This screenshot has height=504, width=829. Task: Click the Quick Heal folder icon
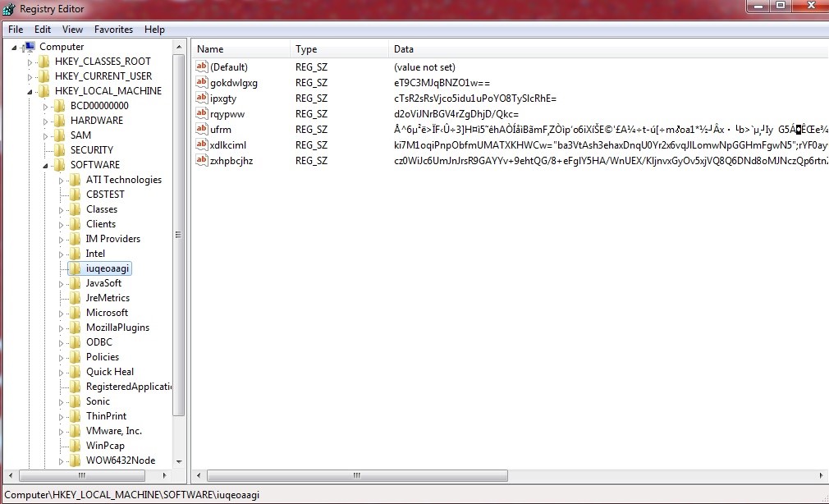(76, 372)
